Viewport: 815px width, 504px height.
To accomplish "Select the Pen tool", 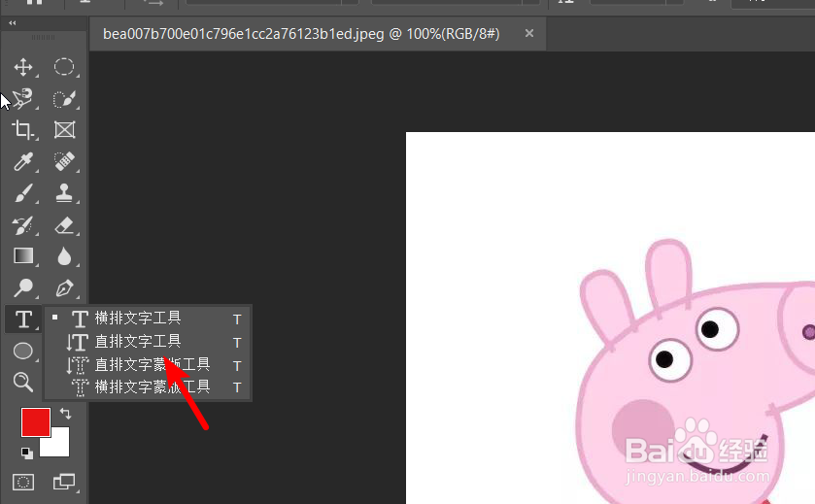I will click(x=64, y=287).
